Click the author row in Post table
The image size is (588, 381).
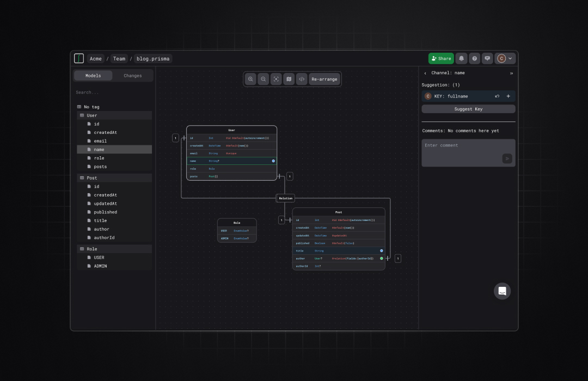[339, 259]
